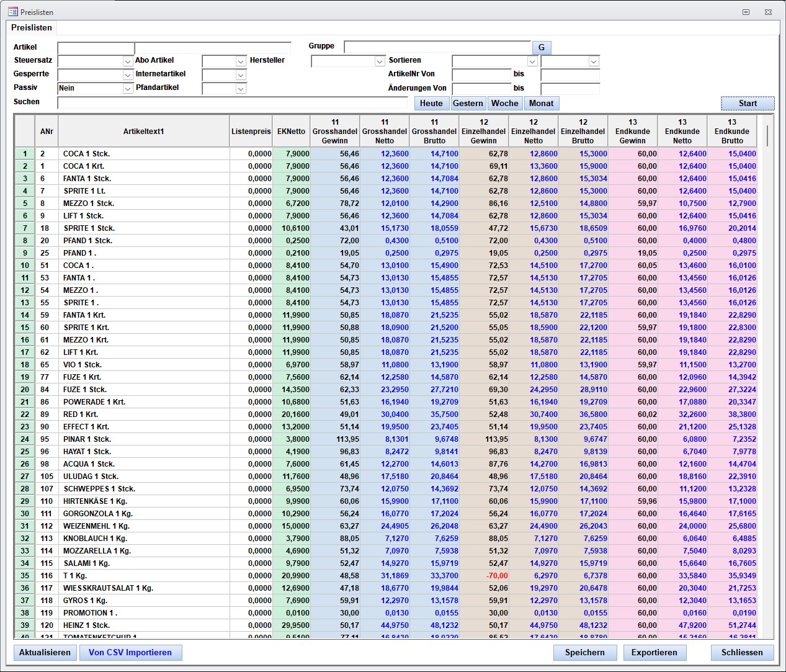Filter by Woche button

coord(505,104)
